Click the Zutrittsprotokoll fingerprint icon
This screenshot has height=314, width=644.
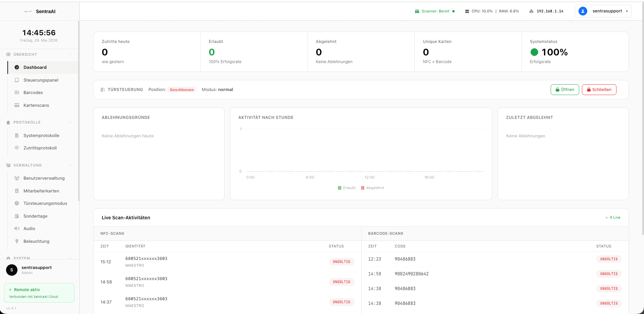click(x=17, y=148)
